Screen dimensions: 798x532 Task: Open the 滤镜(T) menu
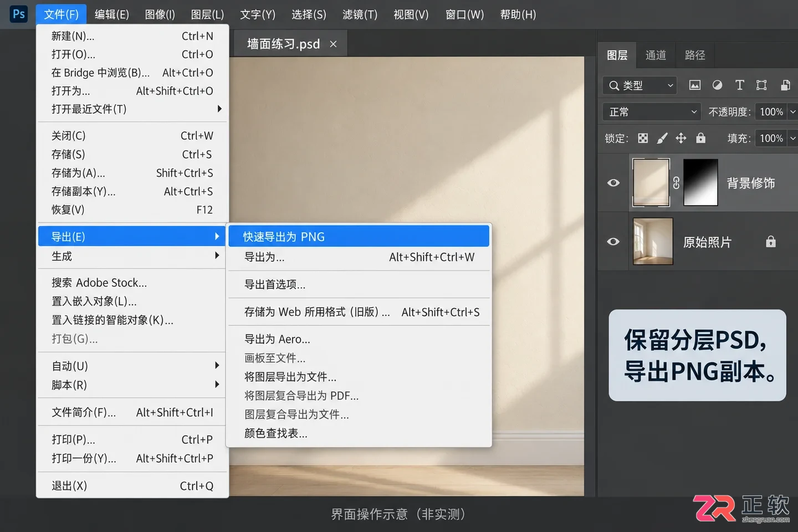click(x=360, y=14)
